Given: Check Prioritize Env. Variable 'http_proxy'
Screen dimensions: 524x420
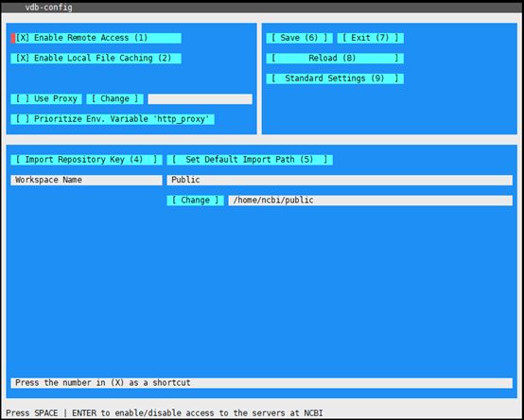Looking at the screenshot, I should pyautogui.click(x=113, y=119).
